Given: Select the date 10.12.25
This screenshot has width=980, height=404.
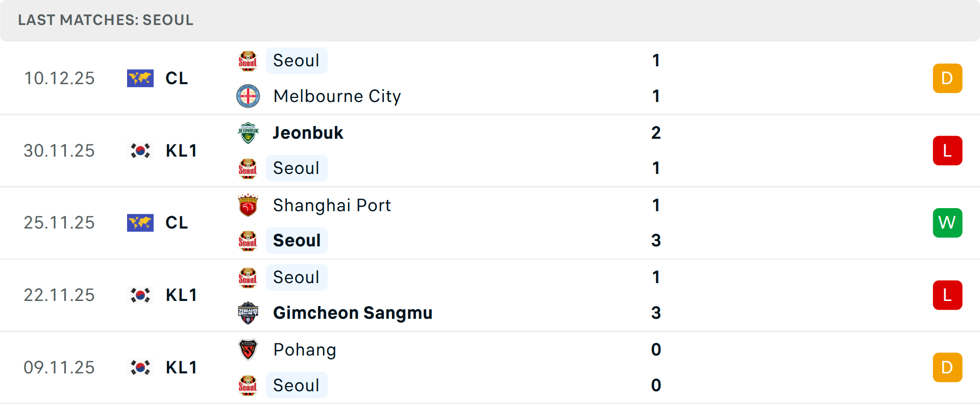Looking at the screenshot, I should (x=59, y=78).
